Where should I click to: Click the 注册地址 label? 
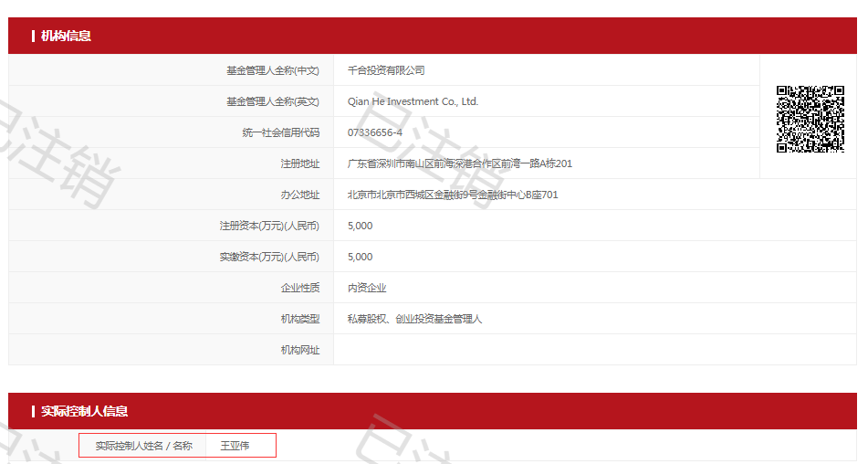click(x=300, y=163)
